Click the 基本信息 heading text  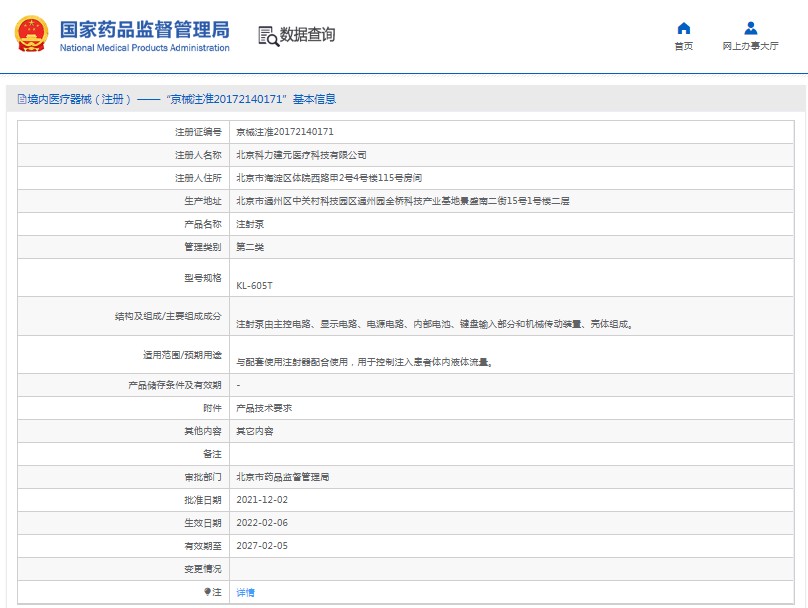[314, 99]
